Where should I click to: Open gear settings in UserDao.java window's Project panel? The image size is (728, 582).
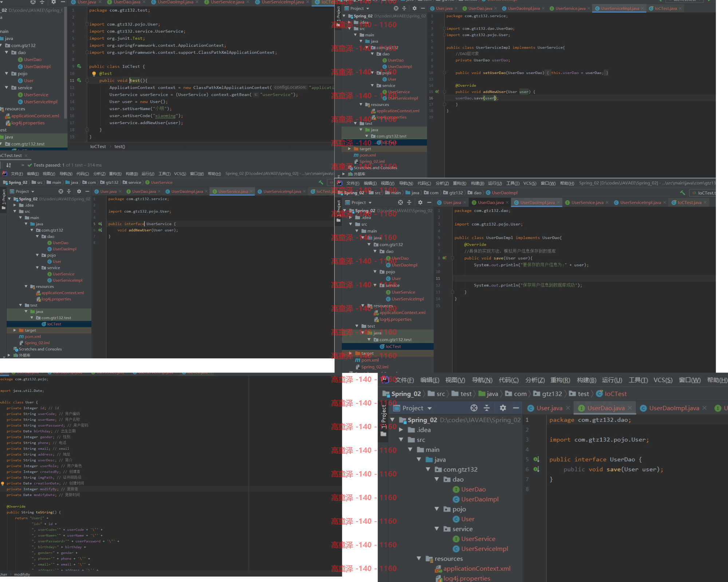coord(503,408)
